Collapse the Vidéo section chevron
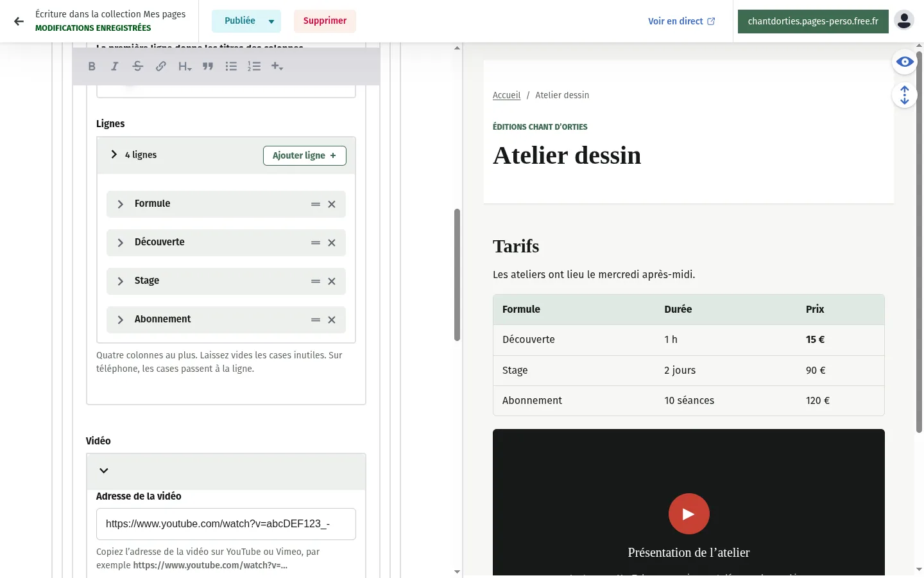Screen dimensions: 924x578 pos(104,471)
